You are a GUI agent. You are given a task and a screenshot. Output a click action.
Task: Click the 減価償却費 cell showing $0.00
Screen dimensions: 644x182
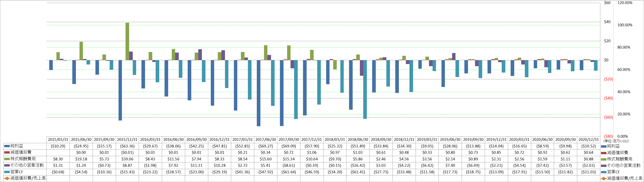[x=81, y=153]
